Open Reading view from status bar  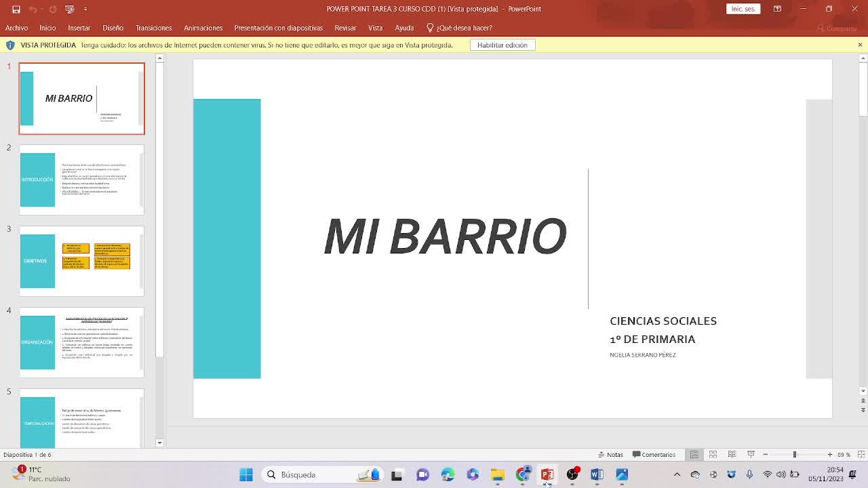[x=732, y=455]
